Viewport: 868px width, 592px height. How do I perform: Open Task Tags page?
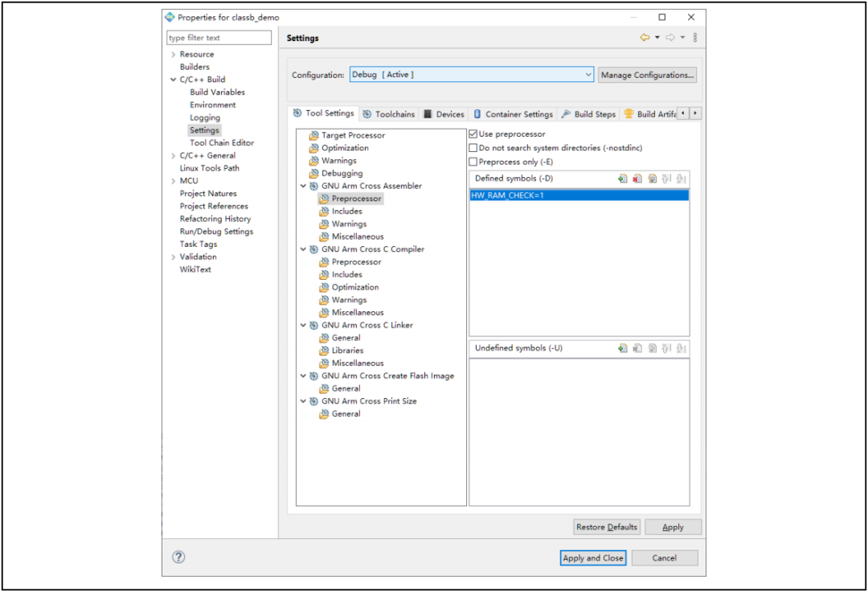pos(199,245)
